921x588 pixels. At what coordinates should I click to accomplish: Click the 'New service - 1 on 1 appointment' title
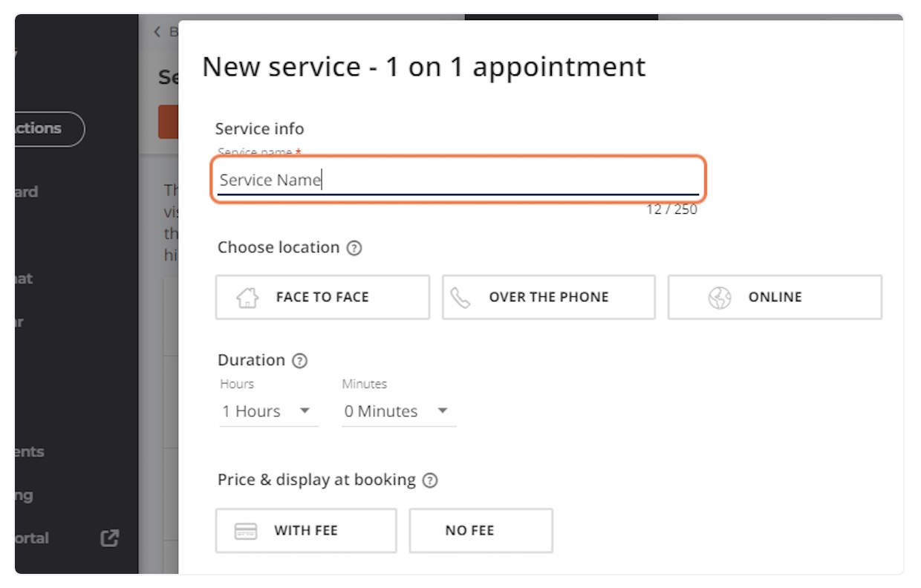pyautogui.click(x=424, y=67)
